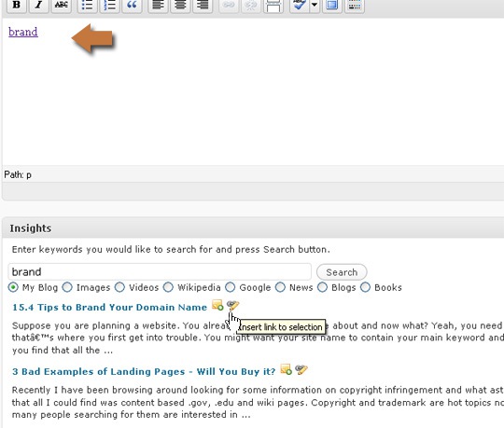Image resolution: width=504 pixels, height=428 pixels.
Task: Apply blockquote formatting
Action: [132, 6]
